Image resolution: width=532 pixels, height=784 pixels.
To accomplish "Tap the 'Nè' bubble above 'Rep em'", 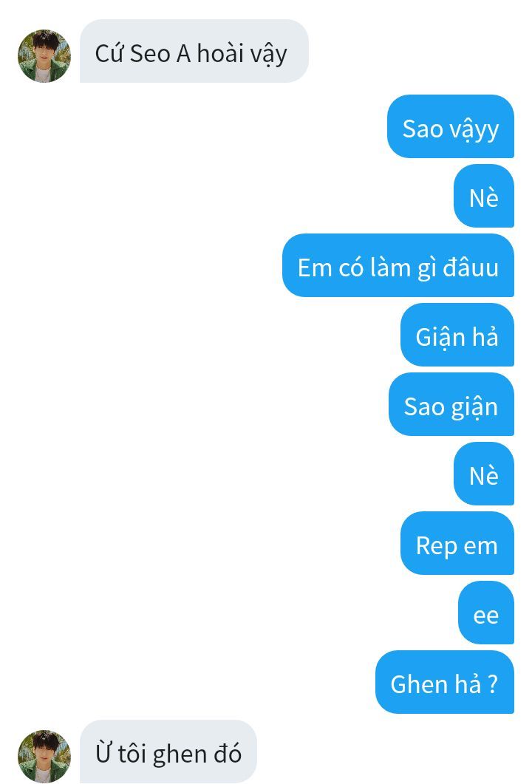I will click(484, 474).
